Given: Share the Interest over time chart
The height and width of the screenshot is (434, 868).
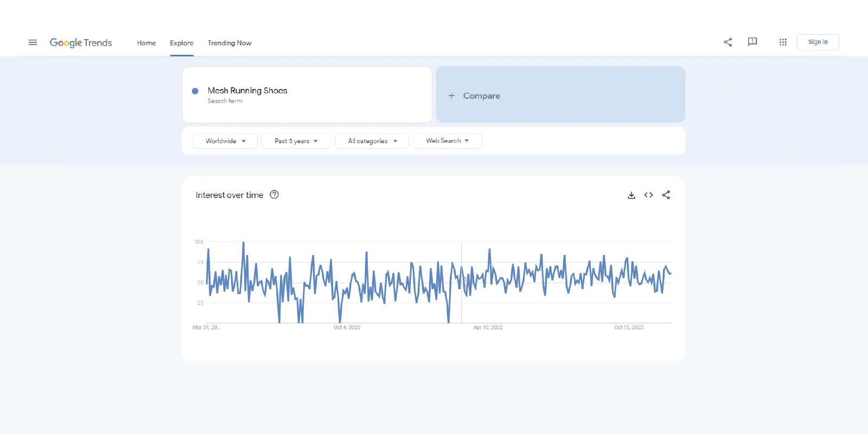Looking at the screenshot, I should (666, 195).
